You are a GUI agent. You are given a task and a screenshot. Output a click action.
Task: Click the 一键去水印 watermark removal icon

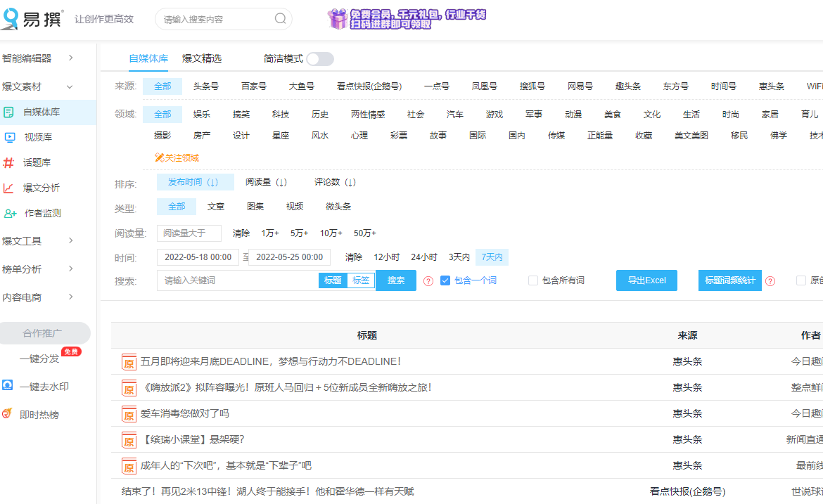point(9,387)
